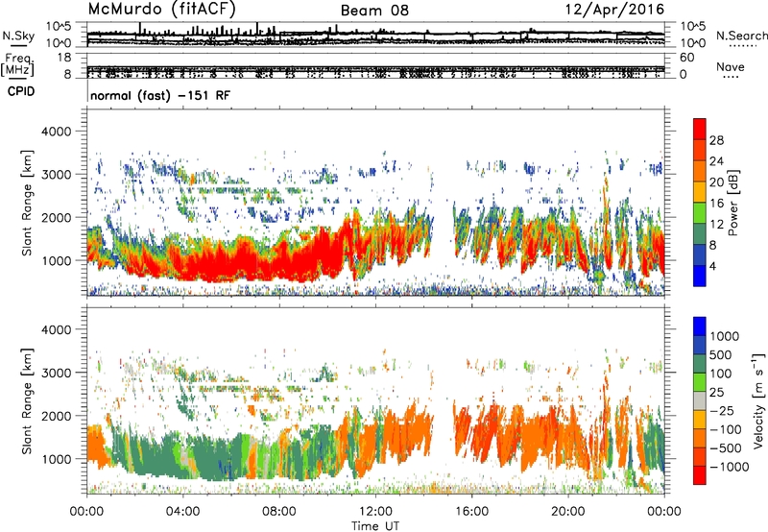Click the Nave legend label
This screenshot has height=532, width=768.
(x=730, y=66)
